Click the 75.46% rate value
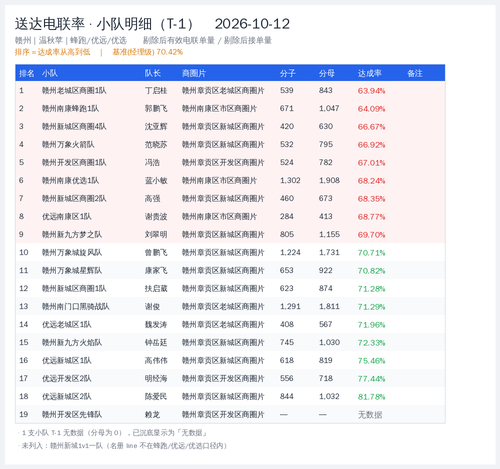 371,361
